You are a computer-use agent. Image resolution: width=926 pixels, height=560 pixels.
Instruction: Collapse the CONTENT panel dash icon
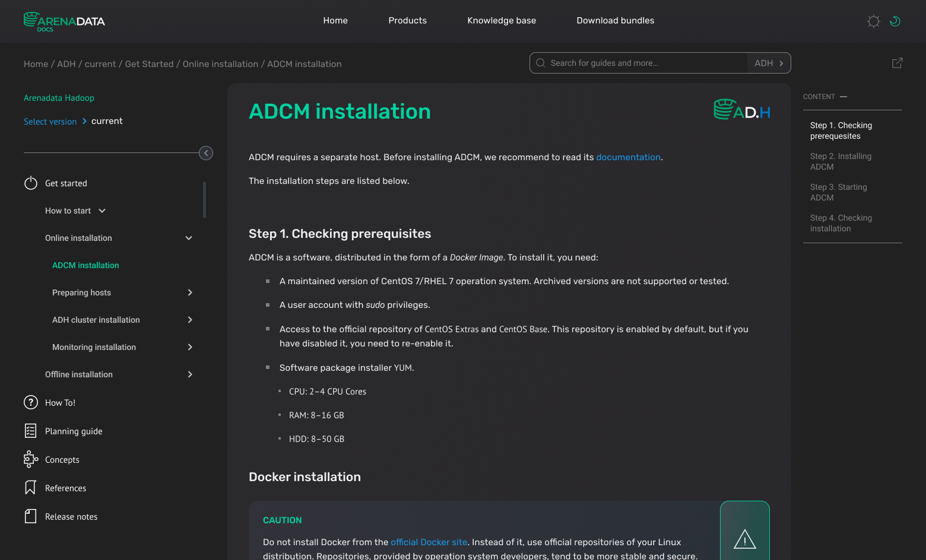(843, 97)
